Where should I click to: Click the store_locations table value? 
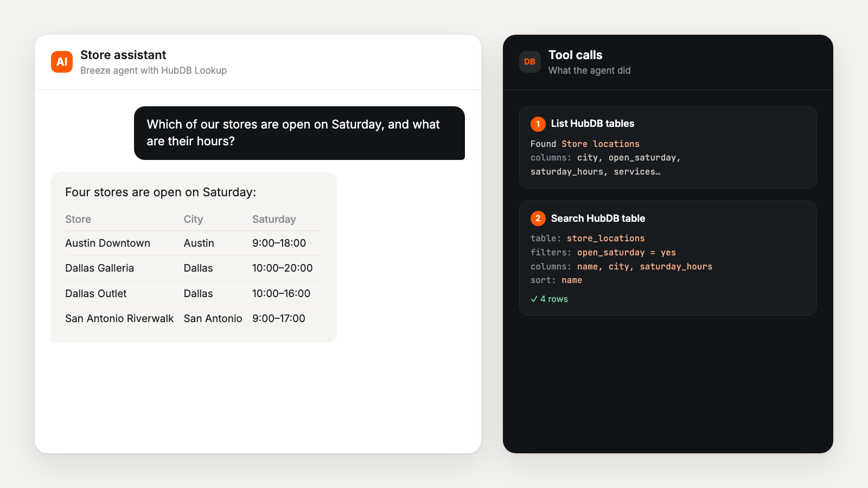coord(605,239)
